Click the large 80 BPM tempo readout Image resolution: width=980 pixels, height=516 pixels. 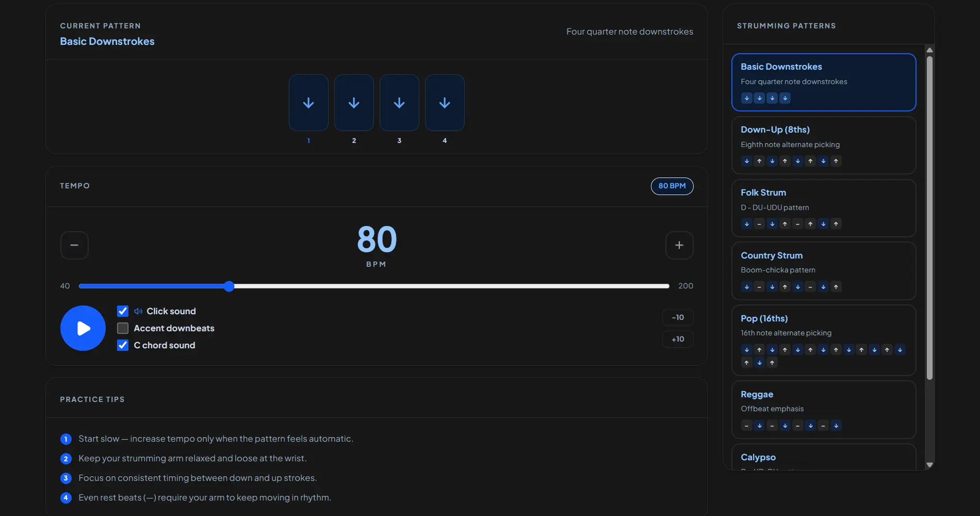[377, 240]
